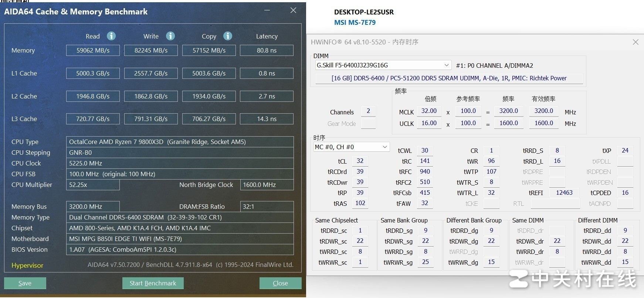
Task: Minimize the AIDA64 benchmark window
Action: (x=267, y=10)
